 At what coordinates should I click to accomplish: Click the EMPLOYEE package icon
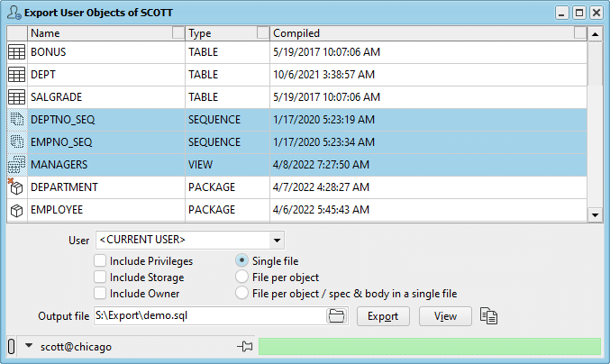pos(17,211)
